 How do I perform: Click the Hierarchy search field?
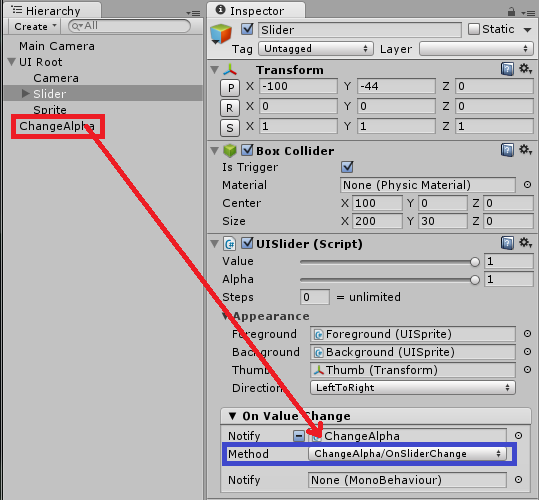(x=129, y=26)
